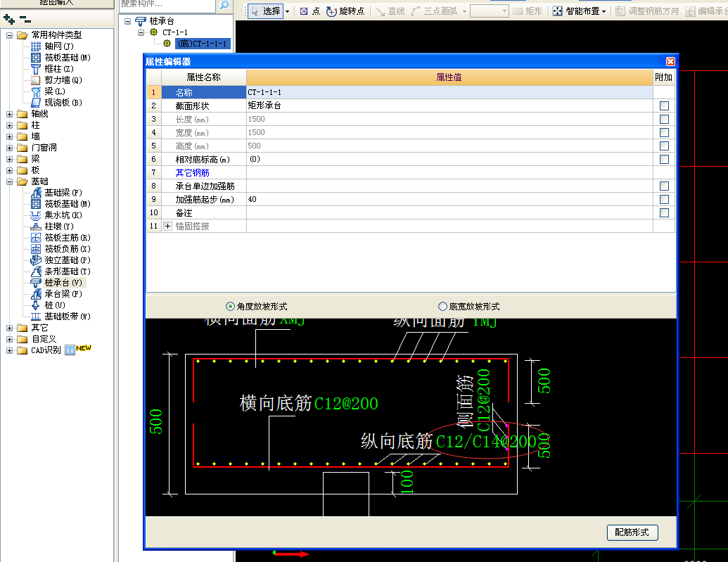Select 筏板基础 (M) under 常用构件类型
The width and height of the screenshot is (728, 562).
click(x=36, y=58)
